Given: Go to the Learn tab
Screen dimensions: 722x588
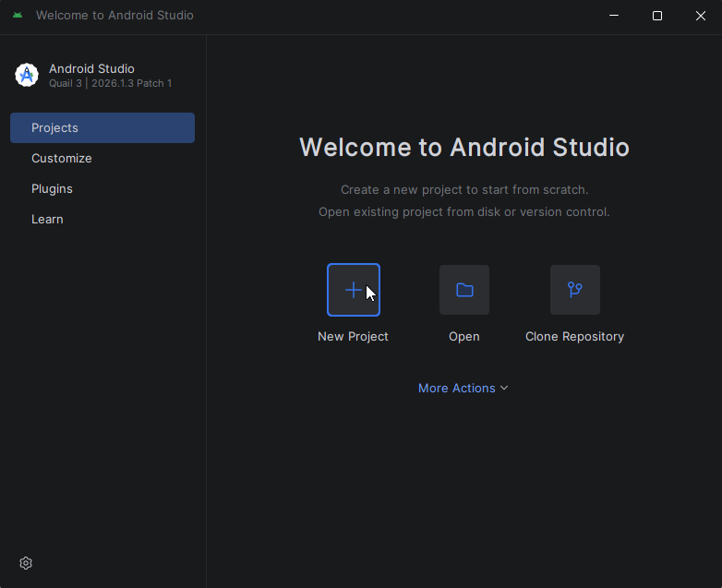Looking at the screenshot, I should pos(102,219).
